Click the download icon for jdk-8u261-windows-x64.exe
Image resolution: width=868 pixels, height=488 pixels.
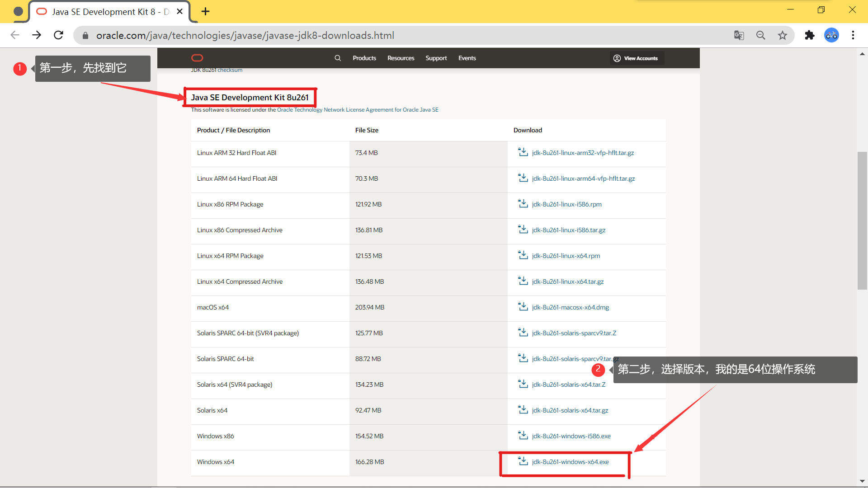[523, 461]
